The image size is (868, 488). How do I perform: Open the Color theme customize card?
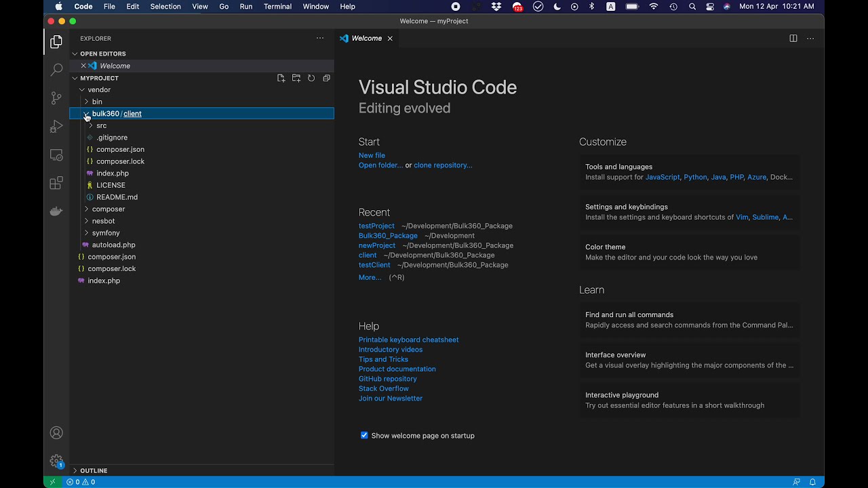point(689,252)
